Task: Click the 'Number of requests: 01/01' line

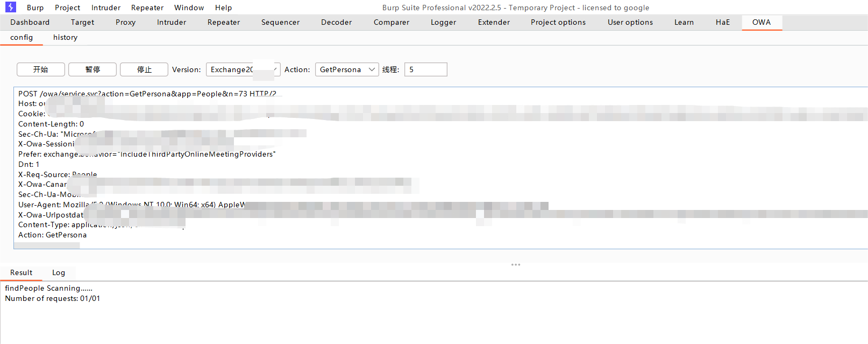Action: point(52,298)
